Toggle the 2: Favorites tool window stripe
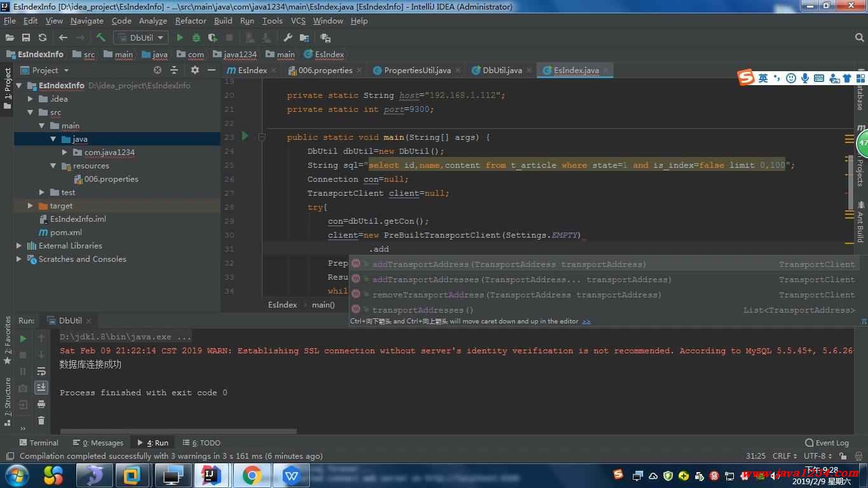This screenshot has height=488, width=868. pyautogui.click(x=8, y=340)
